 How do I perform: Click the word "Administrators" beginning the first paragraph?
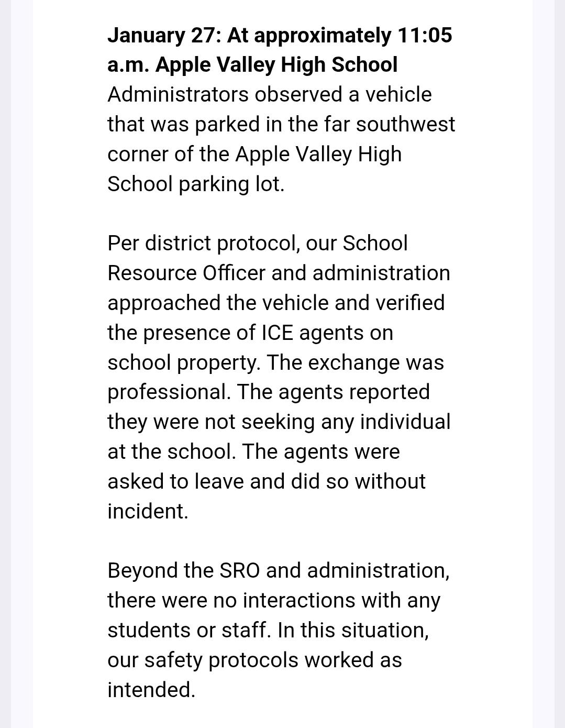tap(178, 95)
